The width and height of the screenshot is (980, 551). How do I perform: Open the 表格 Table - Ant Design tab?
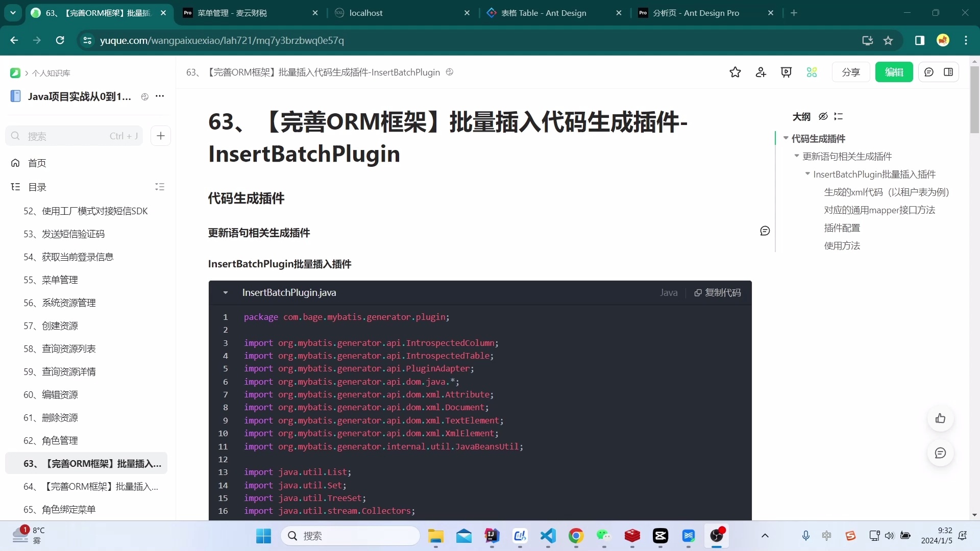tap(544, 13)
